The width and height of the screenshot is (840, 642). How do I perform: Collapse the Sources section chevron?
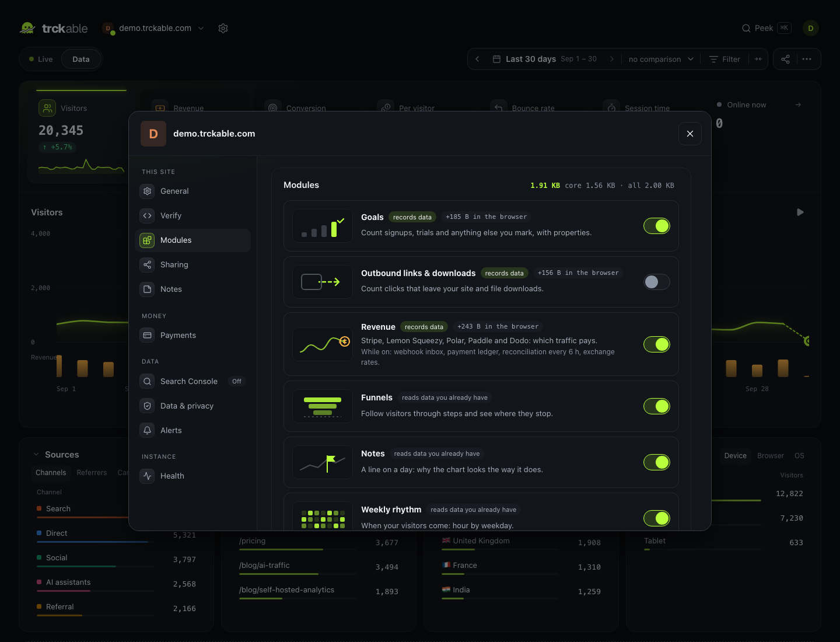point(36,455)
